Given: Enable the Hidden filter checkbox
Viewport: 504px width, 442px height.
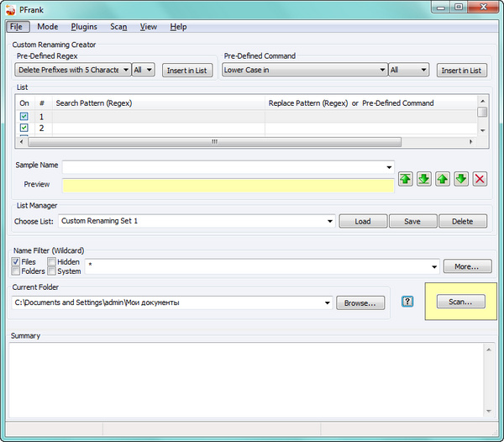Looking at the screenshot, I should point(52,262).
